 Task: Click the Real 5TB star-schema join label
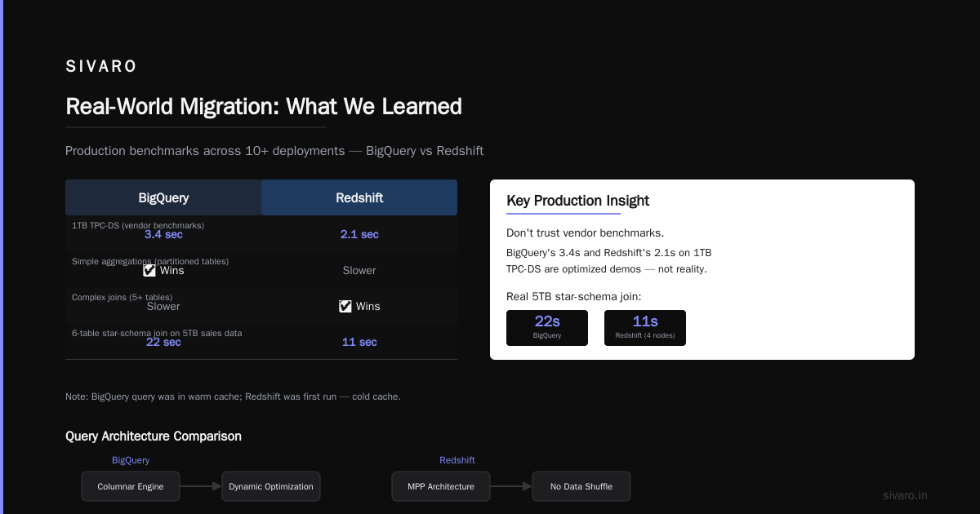(574, 297)
